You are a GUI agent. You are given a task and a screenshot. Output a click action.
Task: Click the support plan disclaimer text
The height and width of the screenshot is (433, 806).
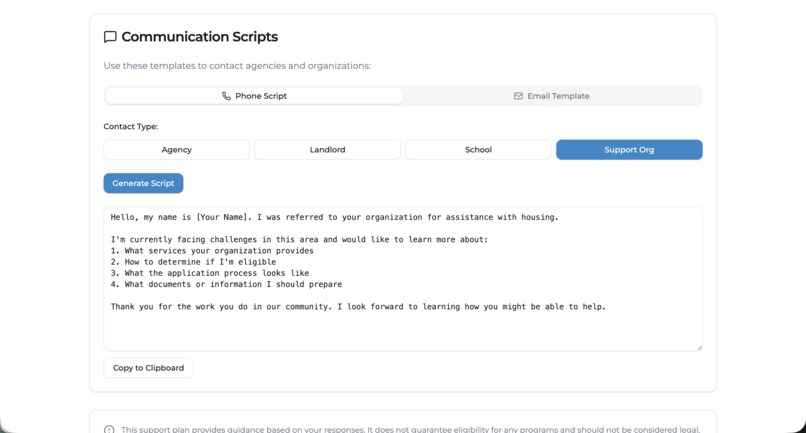tap(411, 429)
